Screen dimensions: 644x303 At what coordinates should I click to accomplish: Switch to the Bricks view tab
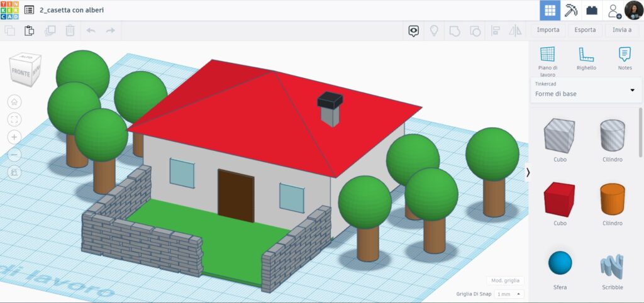pyautogui.click(x=591, y=10)
